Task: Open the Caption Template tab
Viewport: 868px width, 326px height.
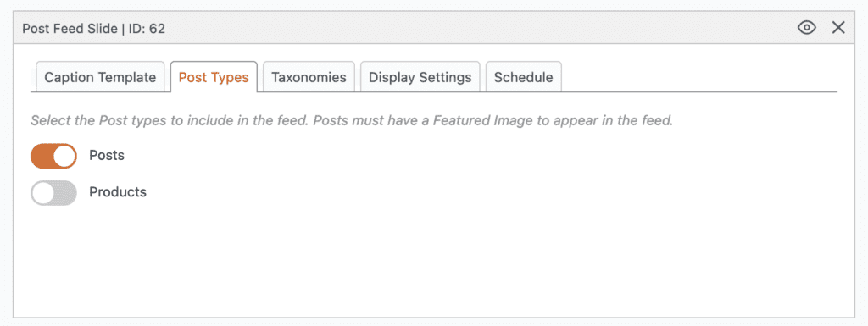Action: coord(100,77)
